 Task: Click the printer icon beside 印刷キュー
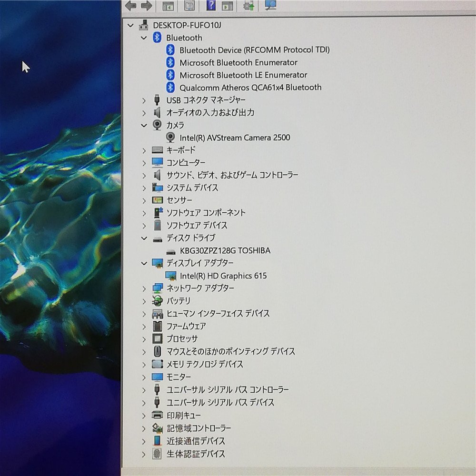(157, 415)
